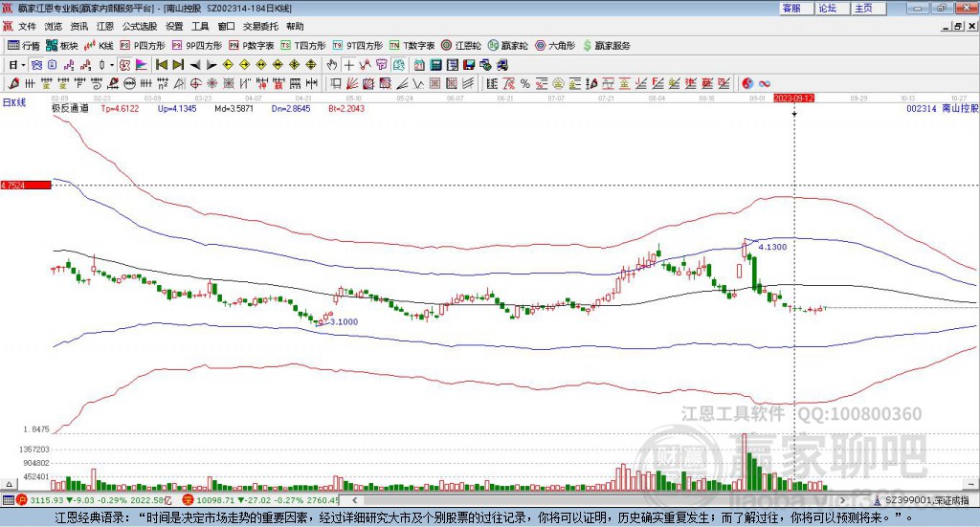The image size is (980, 527).
Task: Select the hand pan tool
Action: click(x=332, y=65)
